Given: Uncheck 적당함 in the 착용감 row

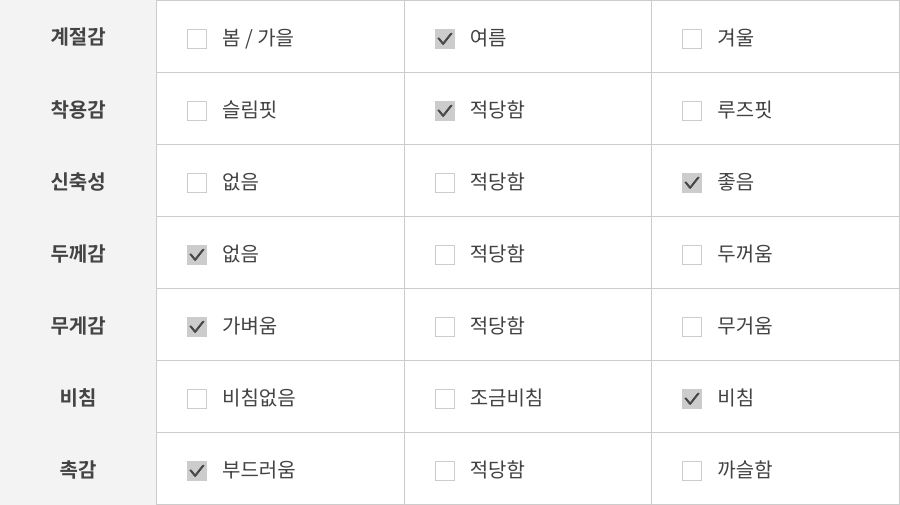Looking at the screenshot, I should pyautogui.click(x=445, y=111).
